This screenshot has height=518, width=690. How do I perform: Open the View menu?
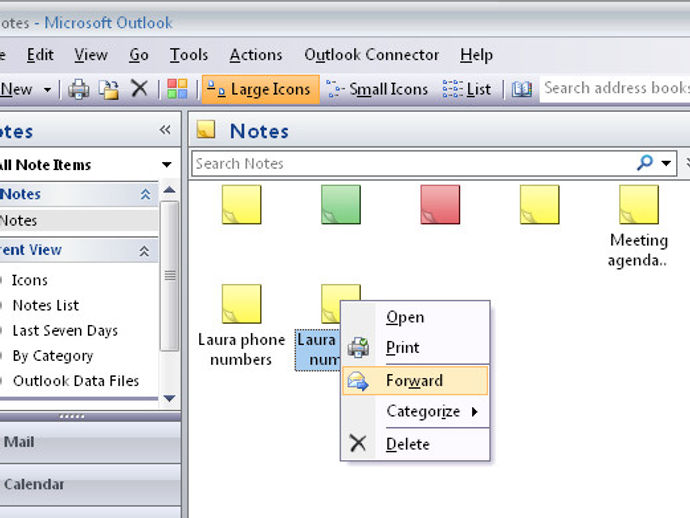pyautogui.click(x=91, y=55)
